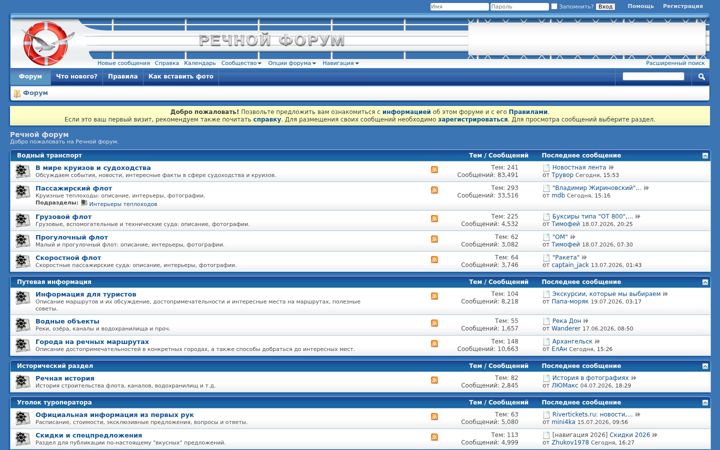Select the Форум tab
720x450 pixels.
(x=30, y=77)
